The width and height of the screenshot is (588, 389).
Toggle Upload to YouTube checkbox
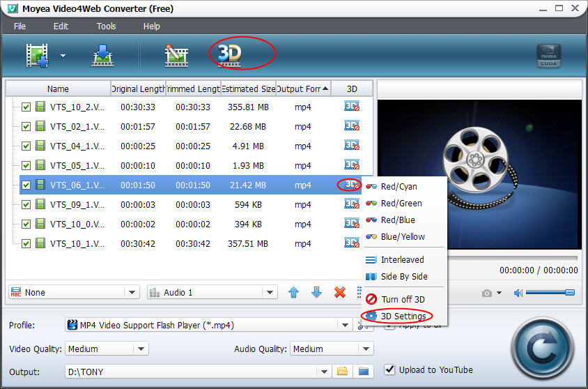[389, 370]
